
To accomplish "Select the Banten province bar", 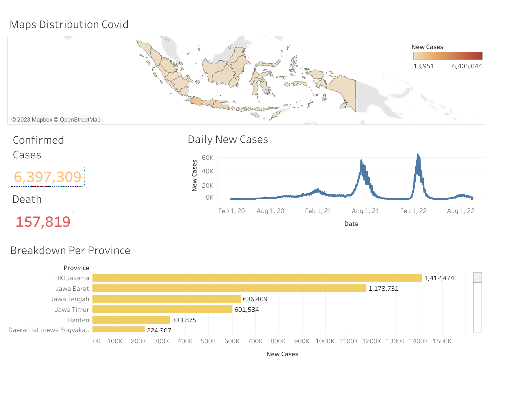I will [131, 320].
